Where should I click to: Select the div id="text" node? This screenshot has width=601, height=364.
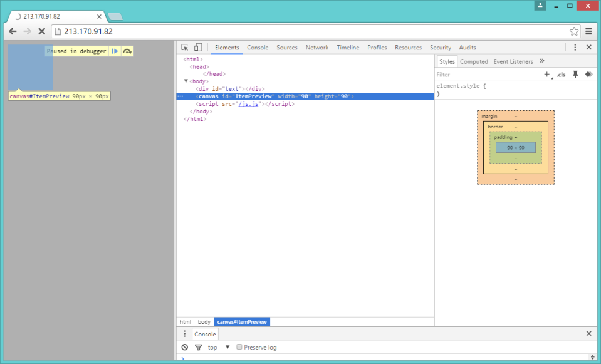tap(230, 89)
